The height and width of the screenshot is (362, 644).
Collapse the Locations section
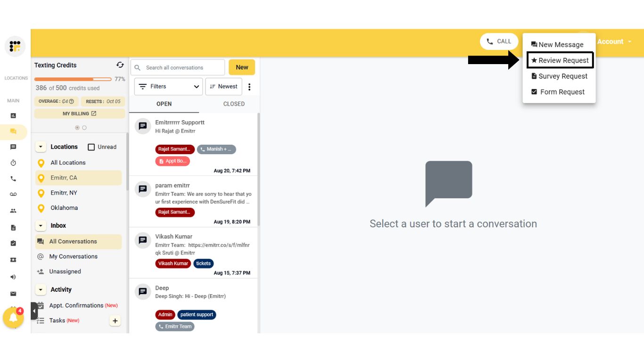(41, 147)
